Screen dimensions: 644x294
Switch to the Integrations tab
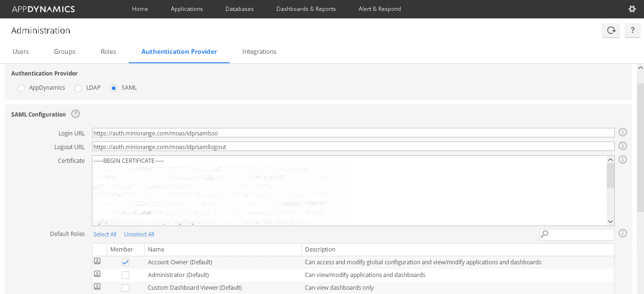[259, 51]
